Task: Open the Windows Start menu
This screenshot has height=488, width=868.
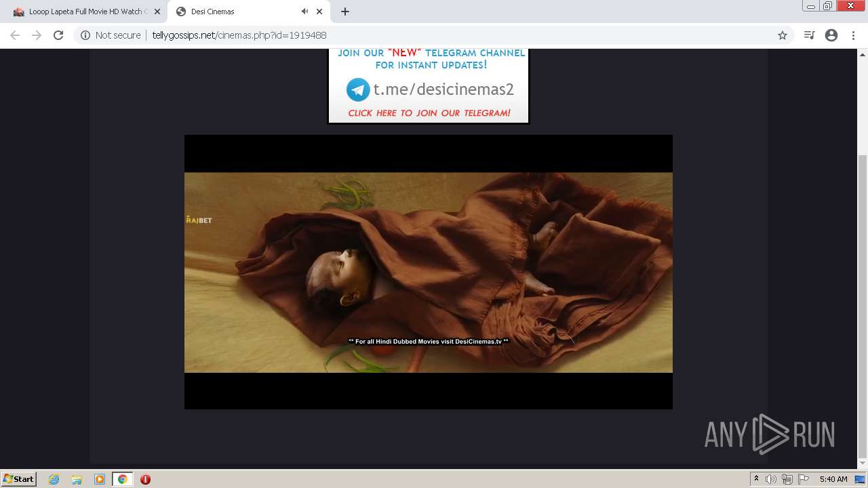Action: point(18,479)
